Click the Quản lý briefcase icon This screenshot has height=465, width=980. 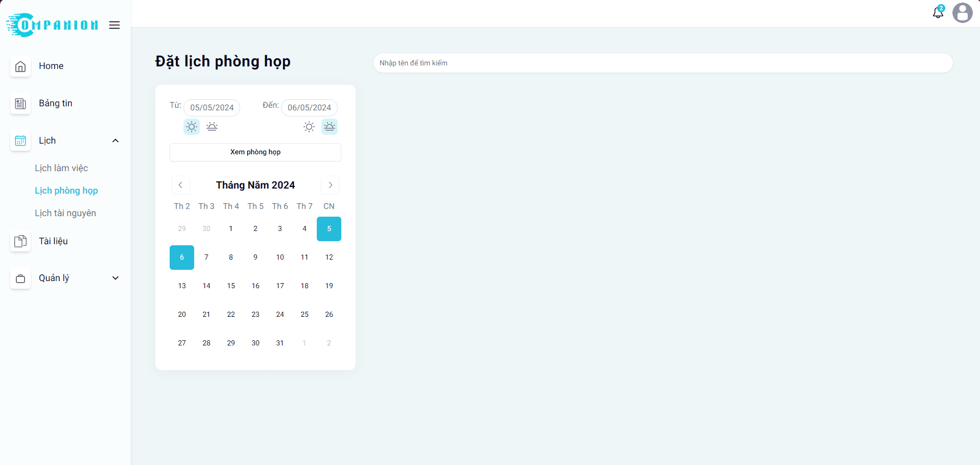[x=20, y=278]
